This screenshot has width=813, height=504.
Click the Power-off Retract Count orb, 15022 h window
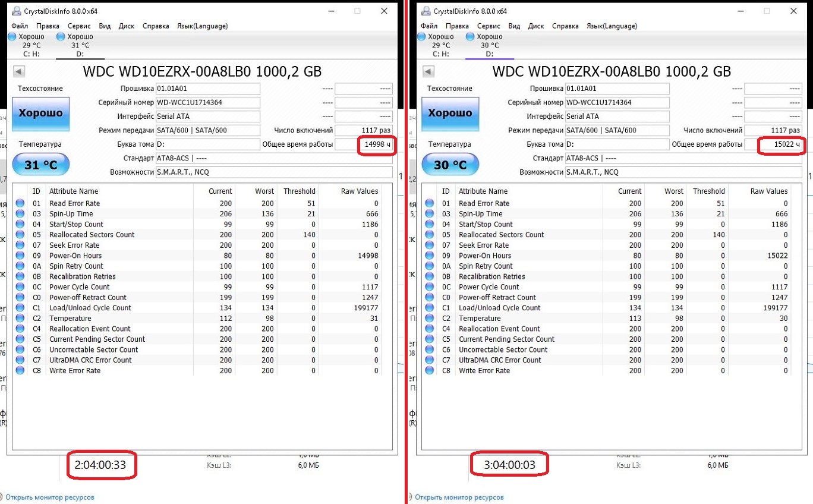[x=430, y=297]
